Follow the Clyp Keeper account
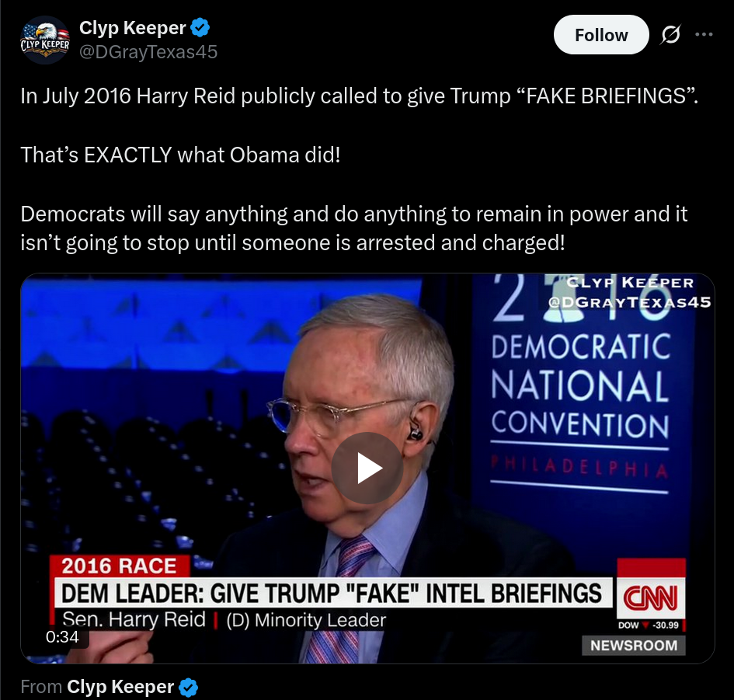 [x=601, y=35]
